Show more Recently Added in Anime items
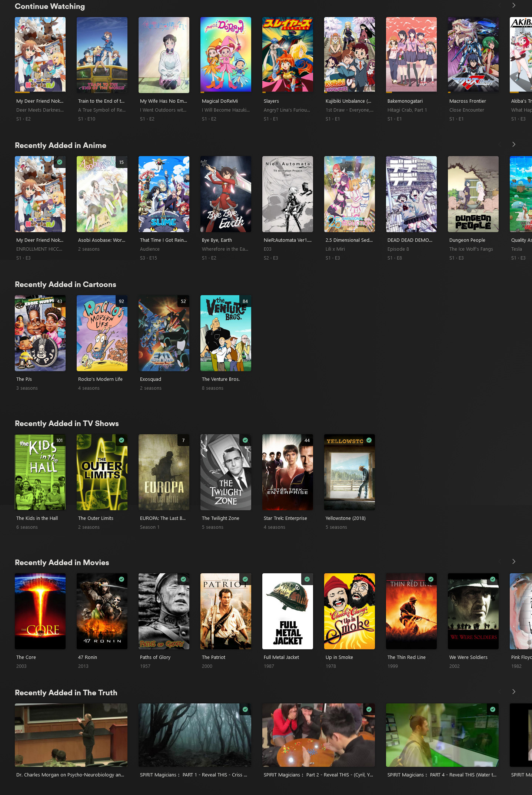 [x=513, y=145]
